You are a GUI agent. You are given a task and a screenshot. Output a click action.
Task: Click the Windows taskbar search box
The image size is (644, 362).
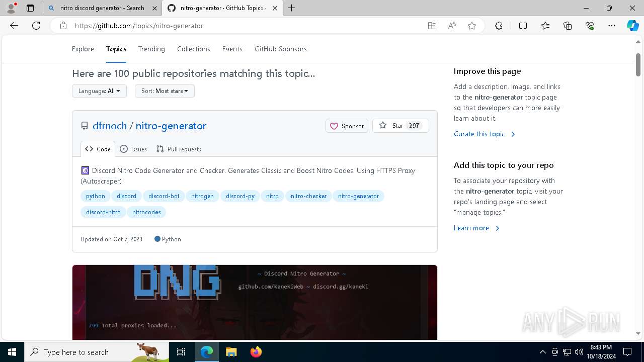click(x=97, y=352)
